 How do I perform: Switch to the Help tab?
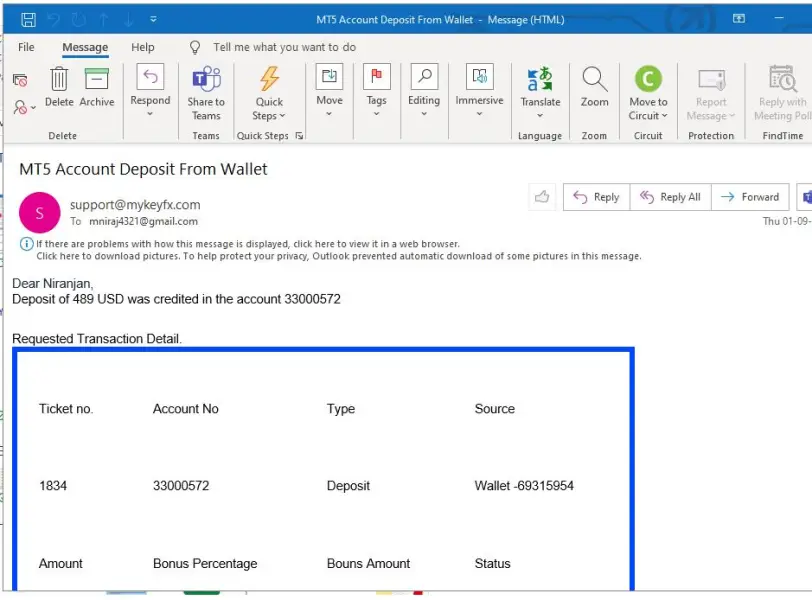click(x=143, y=47)
